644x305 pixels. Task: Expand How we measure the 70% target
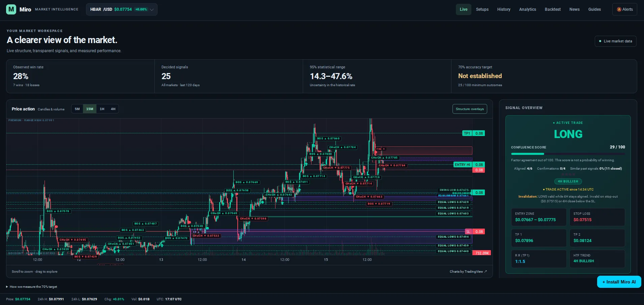(x=32, y=287)
